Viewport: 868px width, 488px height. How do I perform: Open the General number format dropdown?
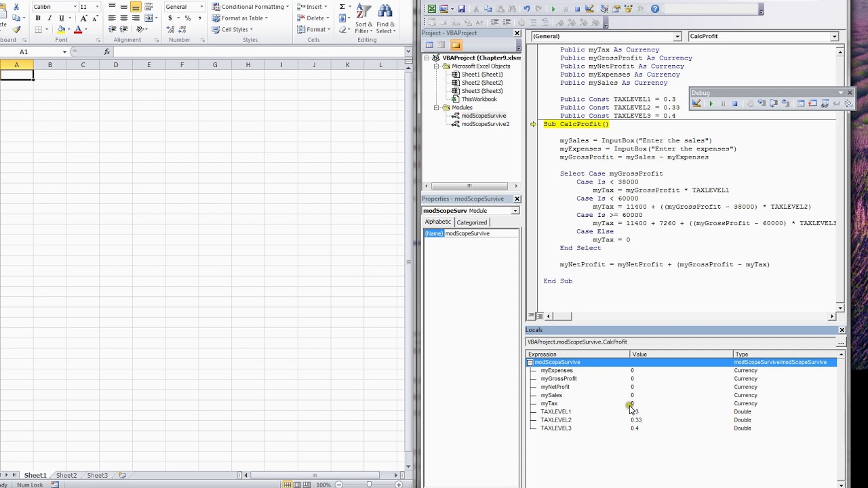(x=201, y=6)
